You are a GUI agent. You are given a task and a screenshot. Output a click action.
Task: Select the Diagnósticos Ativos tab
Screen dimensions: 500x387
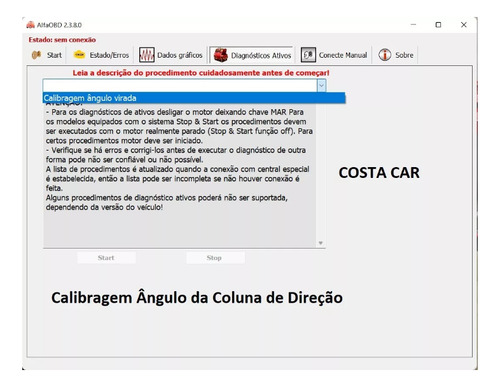click(x=252, y=55)
